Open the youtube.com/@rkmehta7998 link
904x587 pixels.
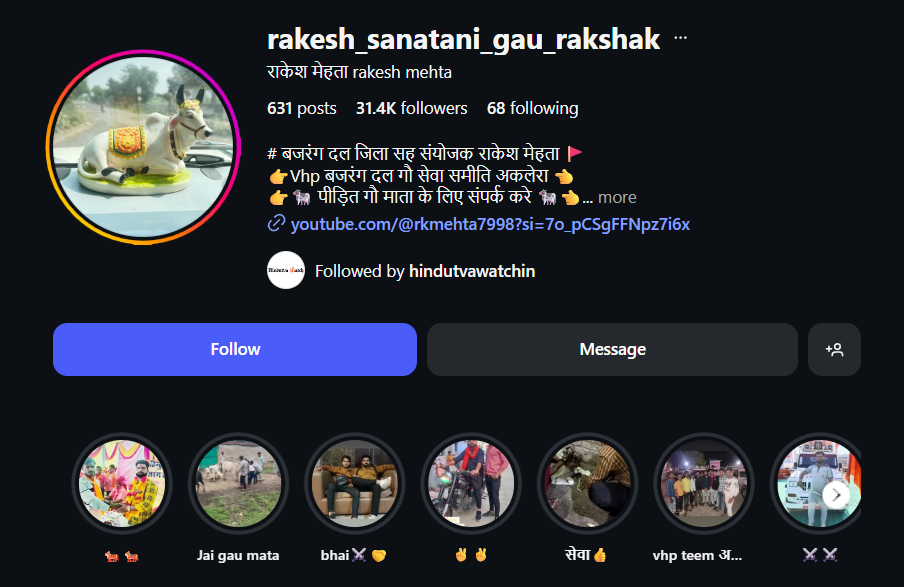tap(490, 224)
